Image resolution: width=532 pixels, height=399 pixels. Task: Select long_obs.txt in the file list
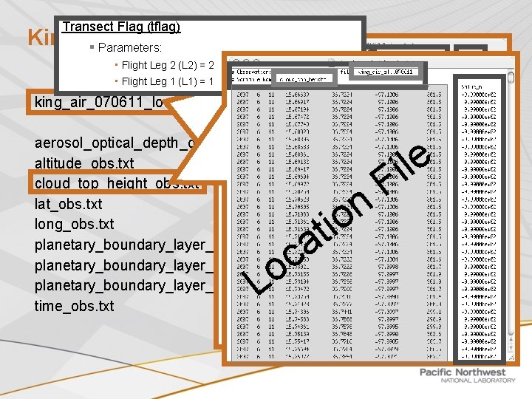[74, 225]
